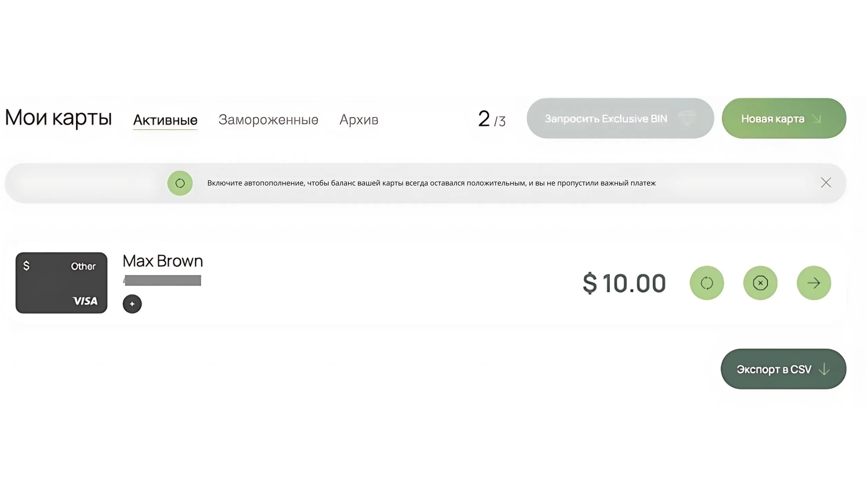Click the masked card number under Max Brown

pos(163,280)
